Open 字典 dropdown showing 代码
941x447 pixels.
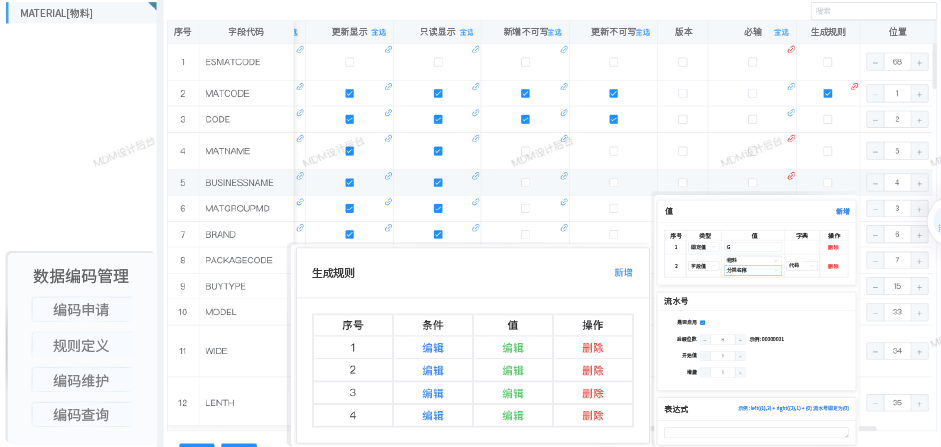point(802,266)
